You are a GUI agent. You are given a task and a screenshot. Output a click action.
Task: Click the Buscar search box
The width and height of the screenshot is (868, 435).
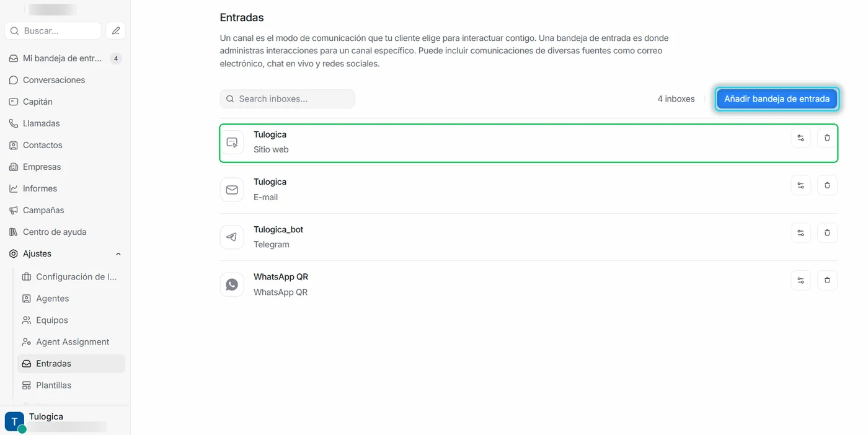[53, 30]
